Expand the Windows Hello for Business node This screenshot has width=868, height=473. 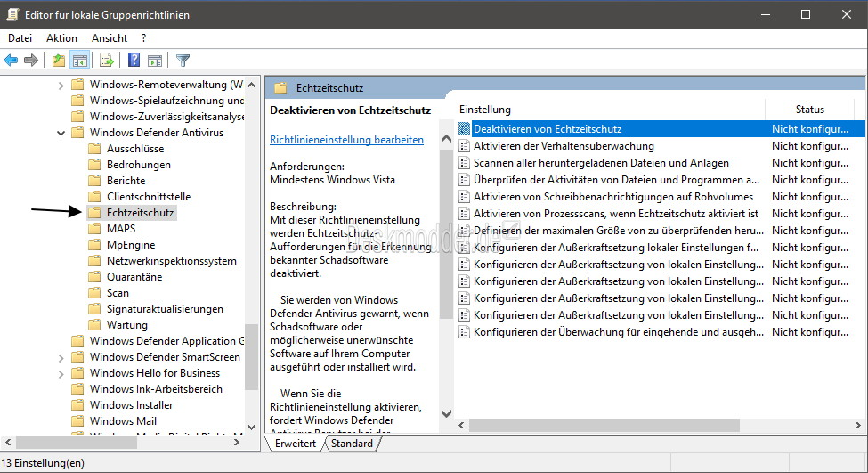pos(61,374)
